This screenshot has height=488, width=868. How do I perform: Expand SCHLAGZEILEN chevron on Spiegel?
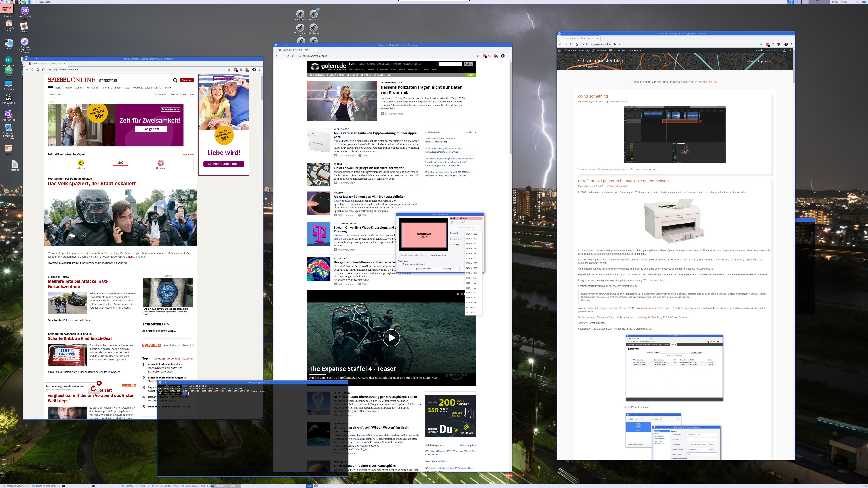point(168,324)
